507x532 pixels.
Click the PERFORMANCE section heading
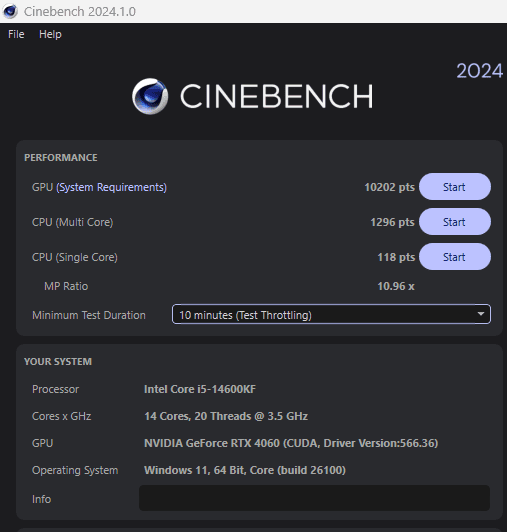tap(61, 157)
